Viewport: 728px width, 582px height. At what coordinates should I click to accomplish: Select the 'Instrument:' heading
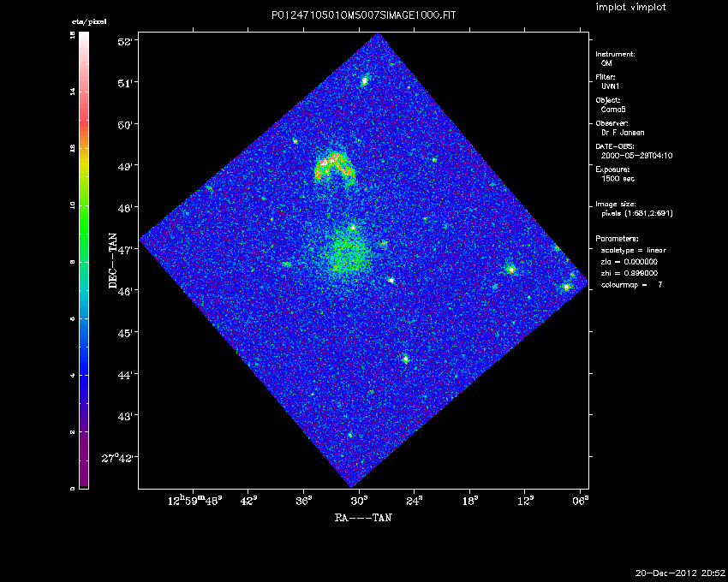point(615,54)
